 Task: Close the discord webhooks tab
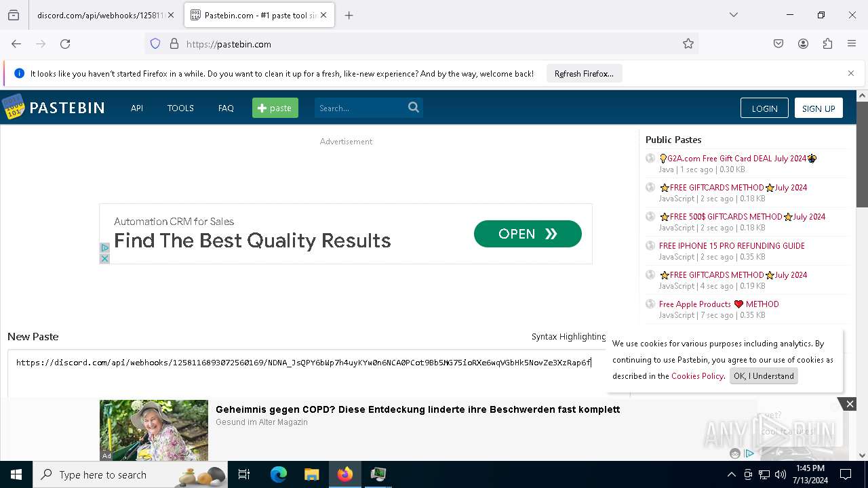coord(171,15)
